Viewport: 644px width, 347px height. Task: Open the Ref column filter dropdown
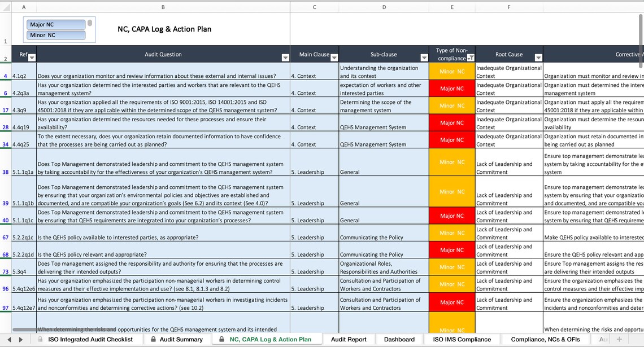click(32, 58)
